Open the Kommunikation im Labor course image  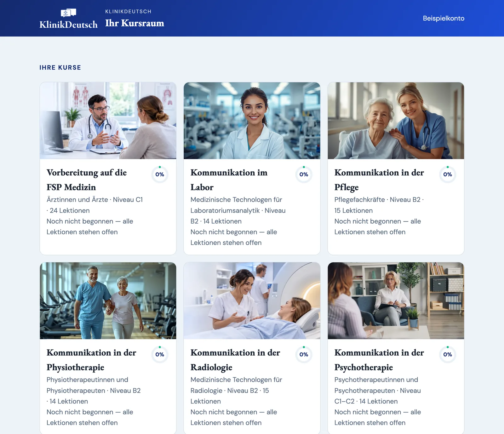click(x=252, y=121)
